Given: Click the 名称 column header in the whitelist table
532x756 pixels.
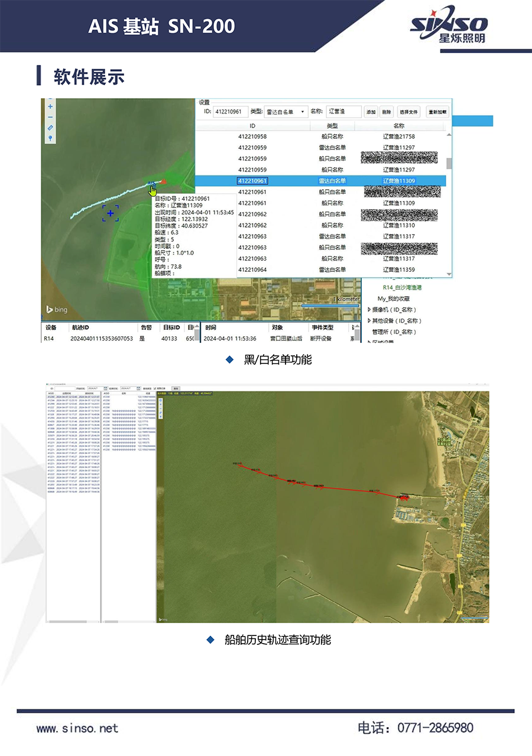Looking at the screenshot, I should (x=398, y=126).
